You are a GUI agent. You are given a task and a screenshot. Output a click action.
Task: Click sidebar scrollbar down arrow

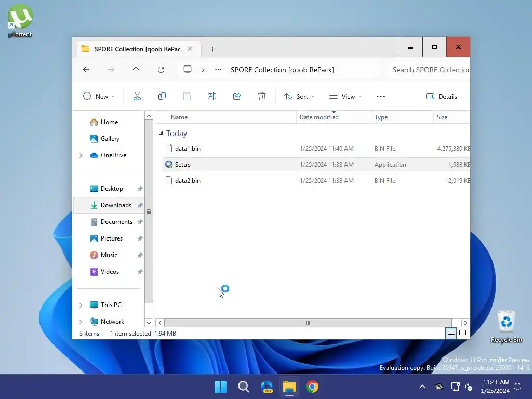click(x=149, y=323)
